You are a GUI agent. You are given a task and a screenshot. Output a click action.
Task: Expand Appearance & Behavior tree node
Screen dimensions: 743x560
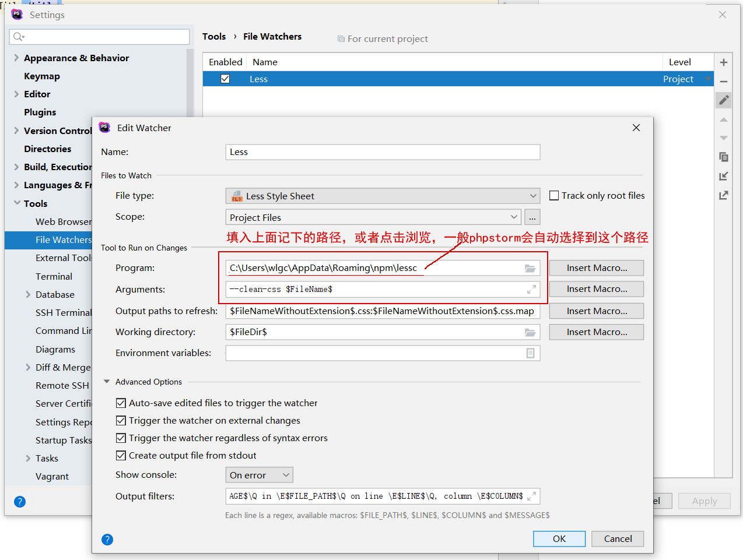(x=16, y=58)
